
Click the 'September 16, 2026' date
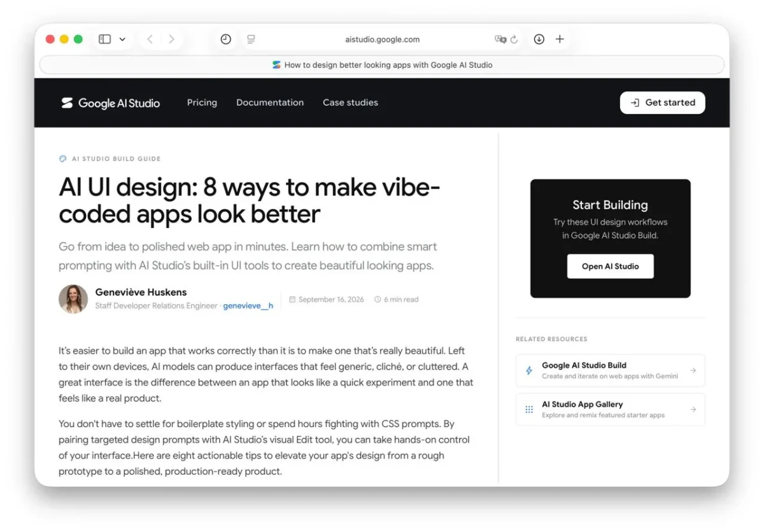click(331, 299)
